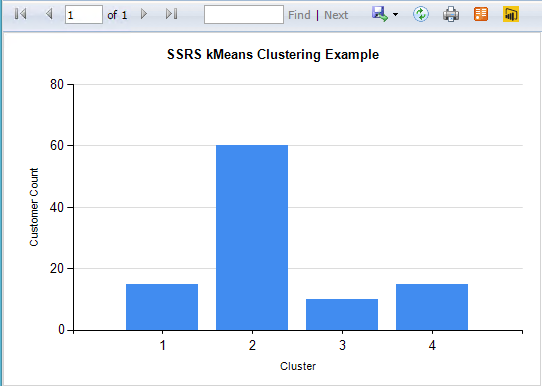
Task: Select the bar for cluster 4
Action: click(x=432, y=307)
